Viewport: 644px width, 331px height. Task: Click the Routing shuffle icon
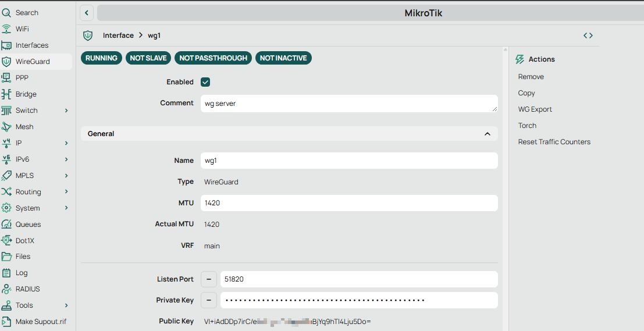[6, 192]
